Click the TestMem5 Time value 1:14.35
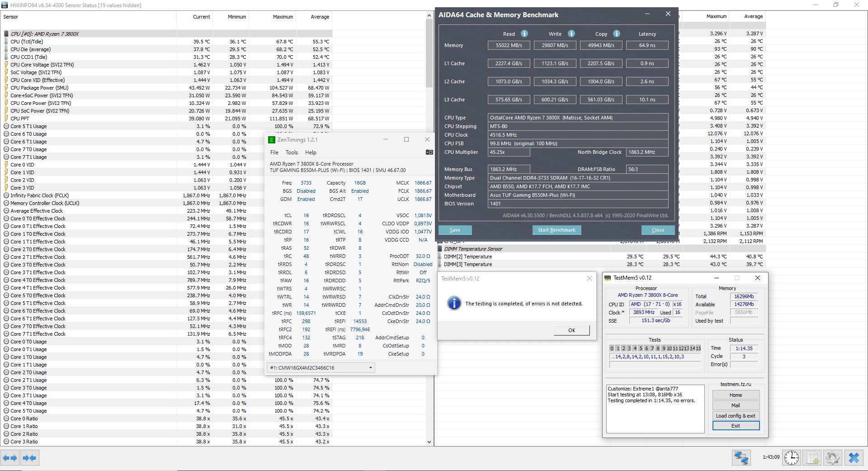 pyautogui.click(x=744, y=348)
